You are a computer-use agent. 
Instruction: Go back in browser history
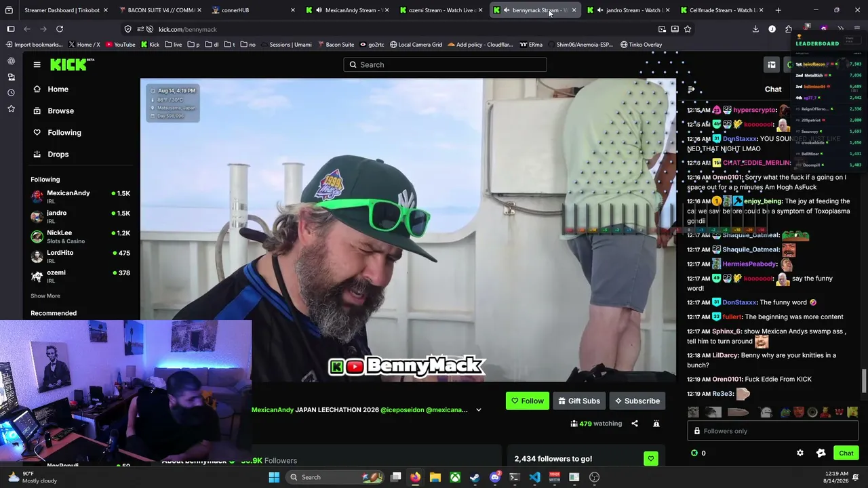[27, 29]
